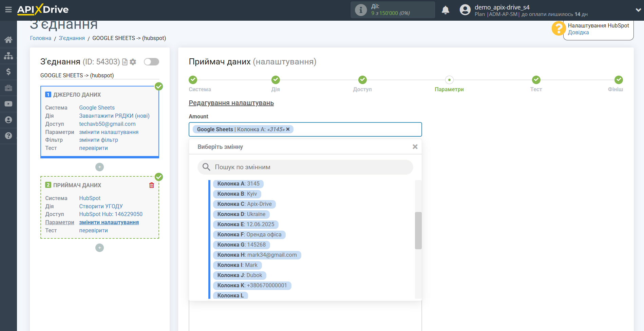
Task: Open connection settings gear icon
Action: tap(133, 62)
